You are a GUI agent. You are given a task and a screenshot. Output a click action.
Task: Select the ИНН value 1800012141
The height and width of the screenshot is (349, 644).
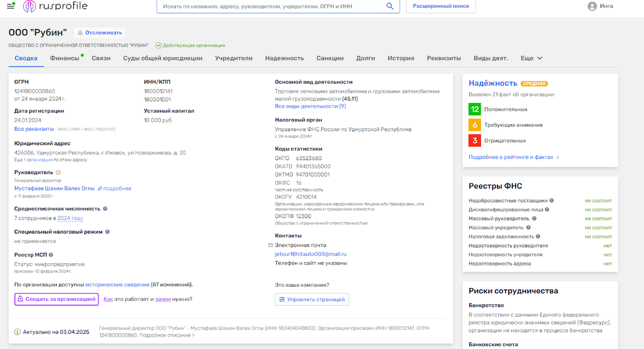coord(158,91)
